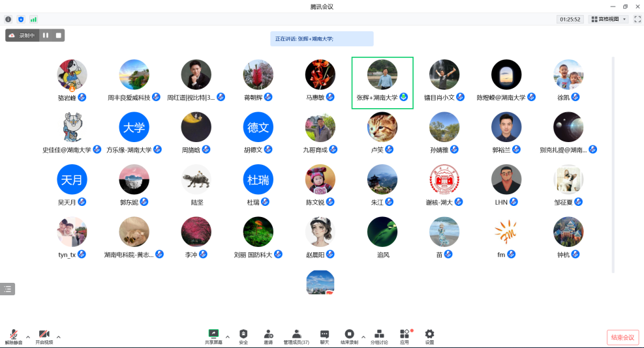Enter fullscreen using top-right icon
This screenshot has width=644, height=348.
tap(637, 20)
